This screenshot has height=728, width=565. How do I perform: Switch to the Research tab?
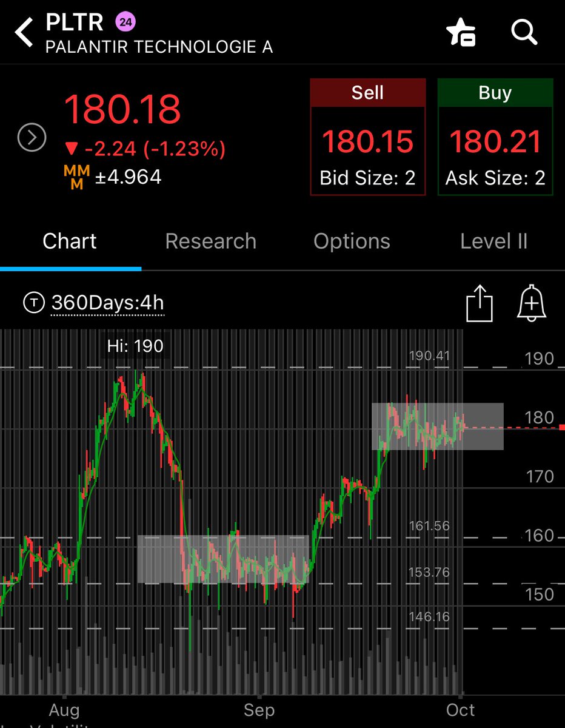(x=211, y=241)
